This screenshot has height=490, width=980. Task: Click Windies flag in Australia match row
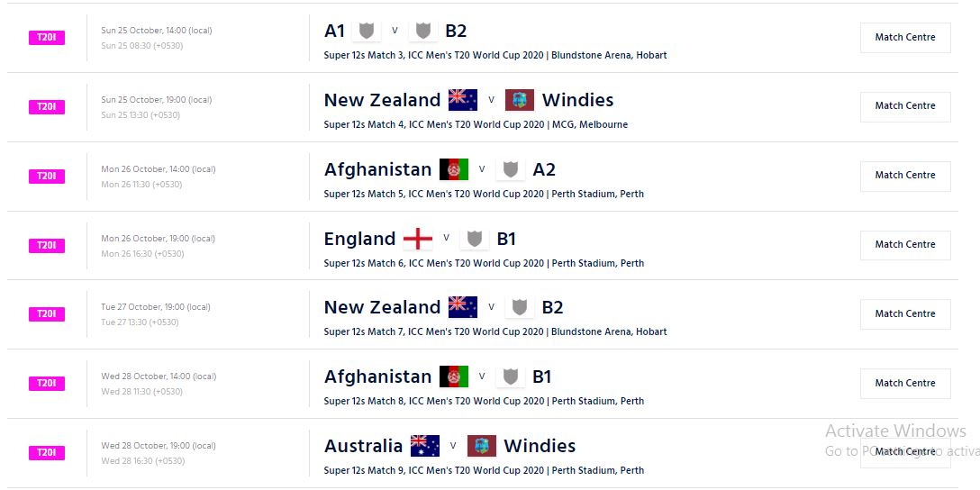(482, 446)
